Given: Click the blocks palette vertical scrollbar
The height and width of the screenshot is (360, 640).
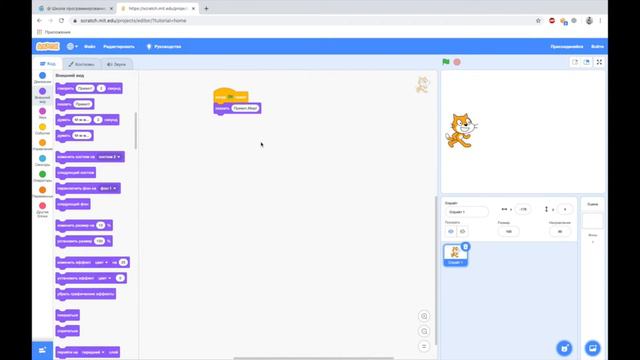Looking at the screenshot, I should [136, 131].
